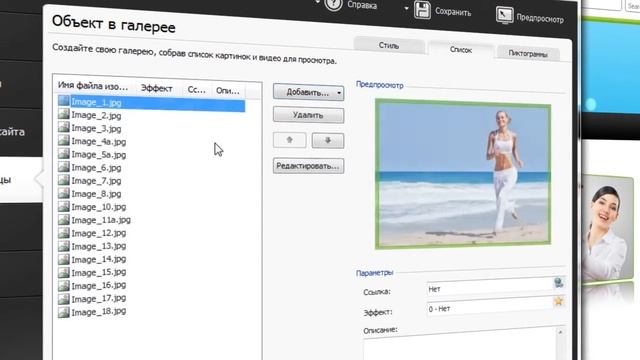Image resolution: width=640 pixels, height=360 pixels.
Task: Click the file icon of Image_18.jpg
Action: 63,312
